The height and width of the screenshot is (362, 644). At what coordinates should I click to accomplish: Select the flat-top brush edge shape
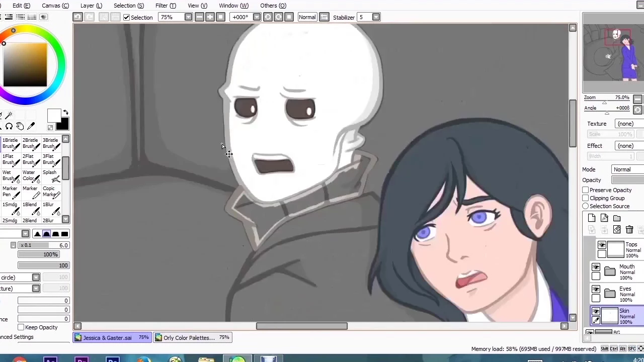tap(64, 234)
